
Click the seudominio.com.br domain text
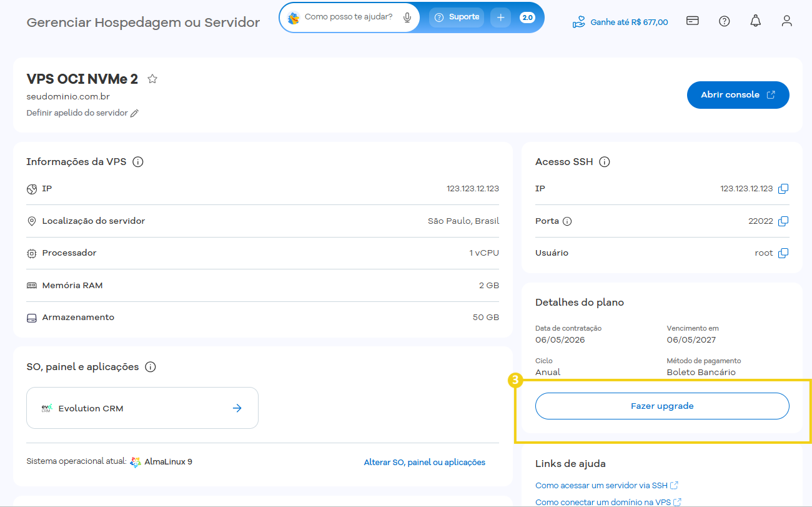68,97
